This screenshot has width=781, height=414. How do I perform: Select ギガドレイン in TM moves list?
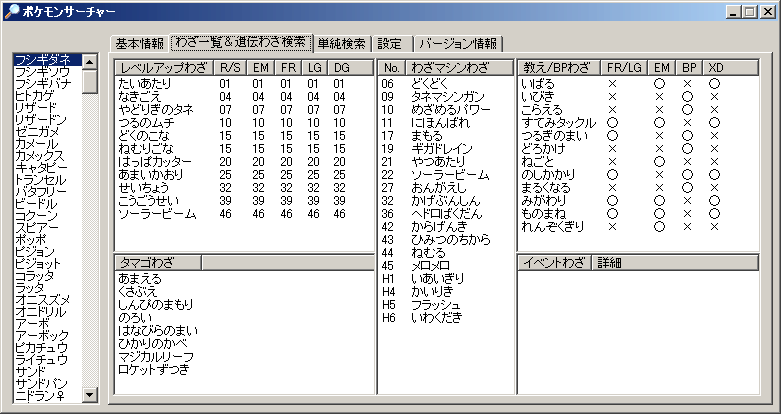click(x=442, y=148)
